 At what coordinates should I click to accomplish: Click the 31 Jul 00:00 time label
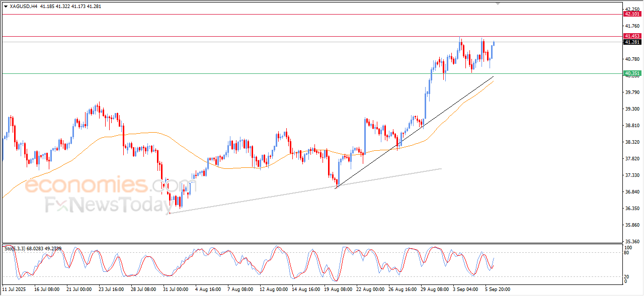176,289
